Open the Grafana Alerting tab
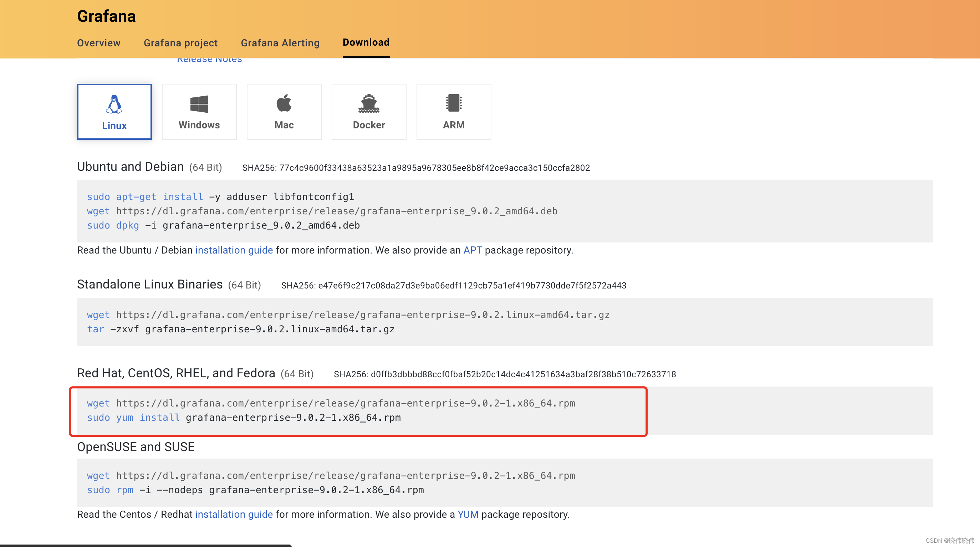Viewport: 980px width, 547px height. (x=280, y=43)
